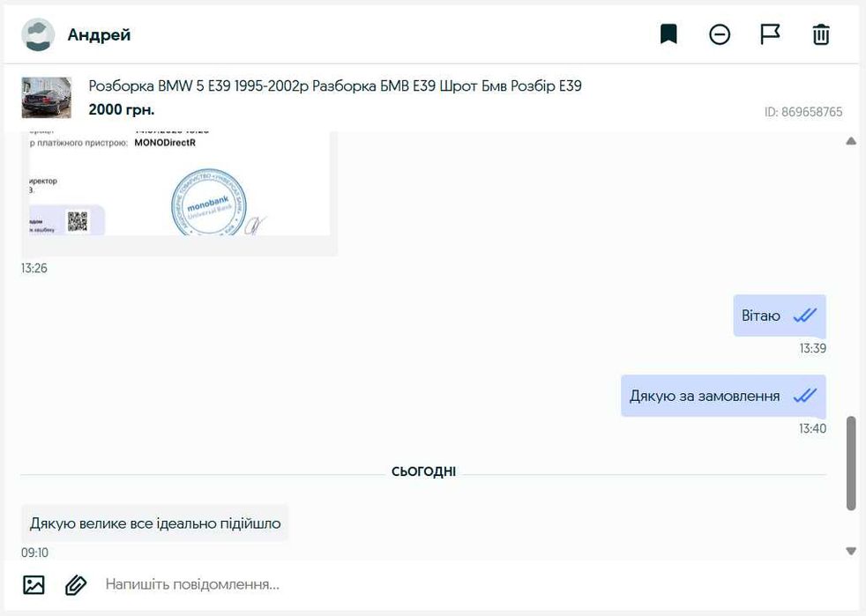Click the 09:10 timestamp
This screenshot has height=616, width=866.
(x=34, y=553)
